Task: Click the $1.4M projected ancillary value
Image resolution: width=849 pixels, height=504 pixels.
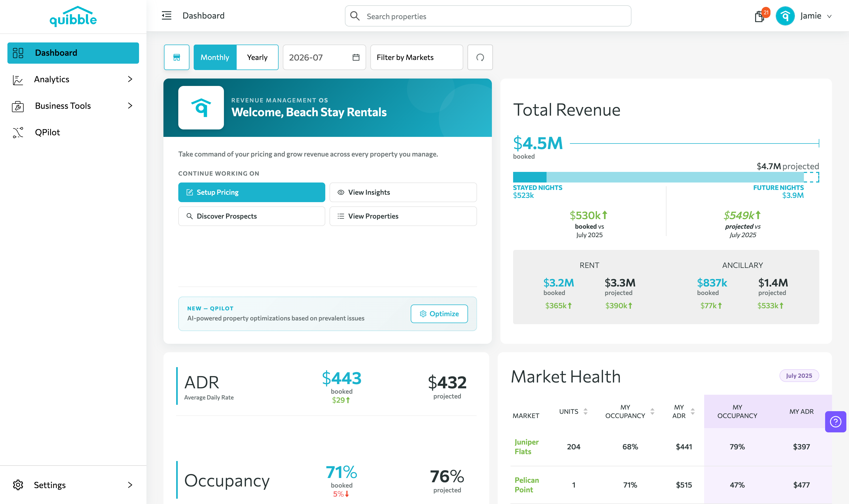Action: pos(773,283)
